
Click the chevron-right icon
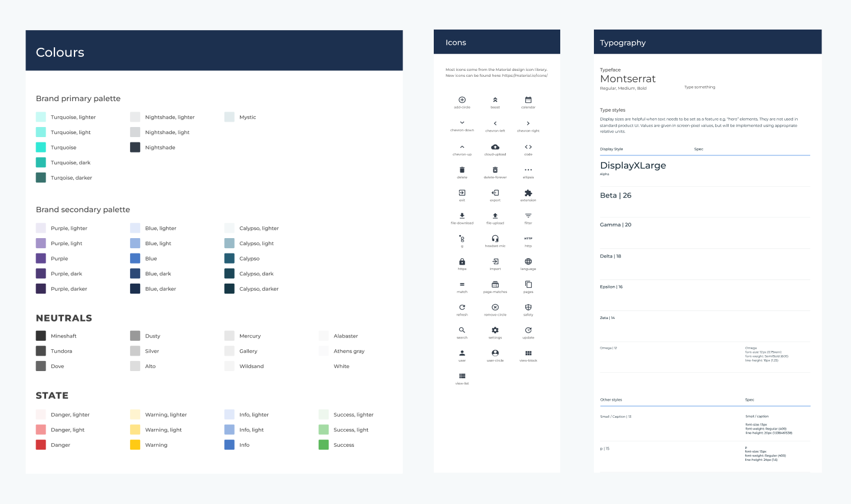(x=528, y=123)
